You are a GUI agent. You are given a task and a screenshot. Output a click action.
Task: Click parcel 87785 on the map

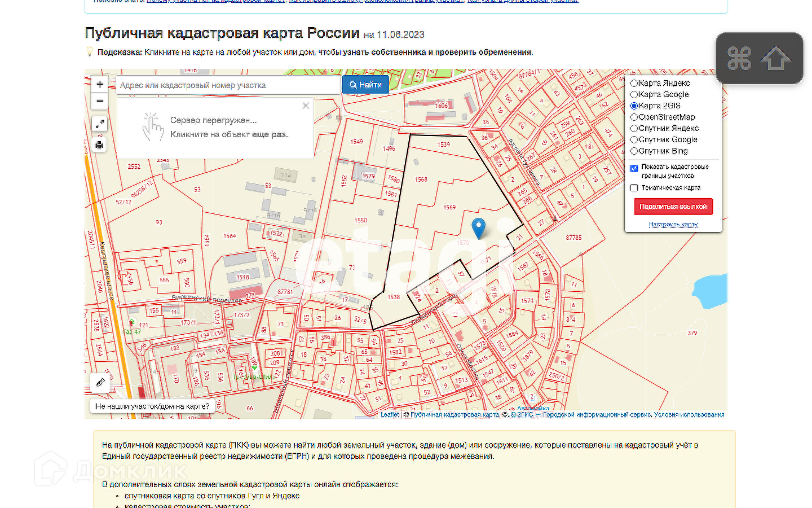(574, 238)
